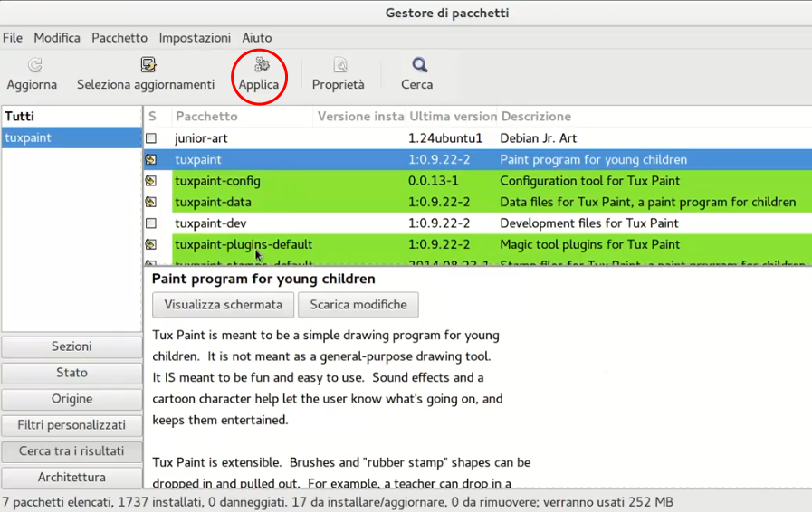Toggle the junior-art package checkbox
This screenshot has height=512, width=812.
[x=151, y=138]
